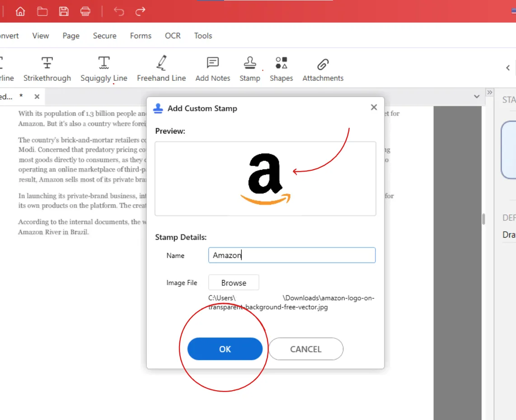Viewport: 516px width, 420px height.
Task: Pick the Squiggly Line tool
Action: (x=104, y=69)
